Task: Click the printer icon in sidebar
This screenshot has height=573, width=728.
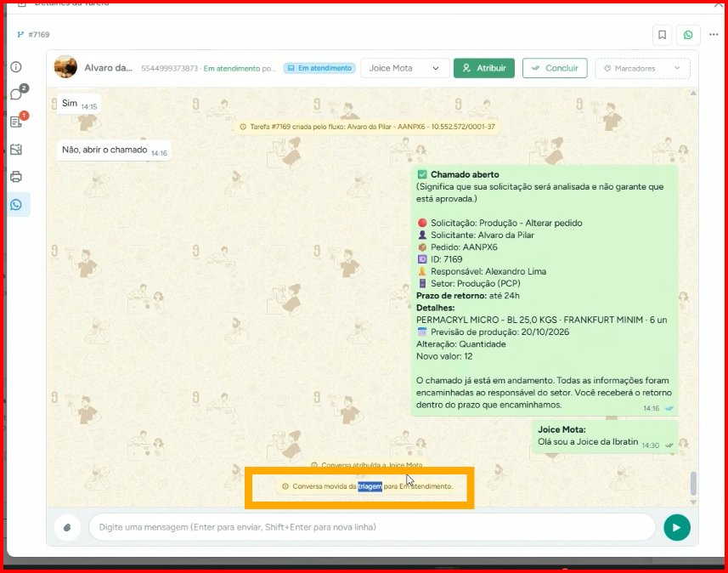Action: [16, 177]
